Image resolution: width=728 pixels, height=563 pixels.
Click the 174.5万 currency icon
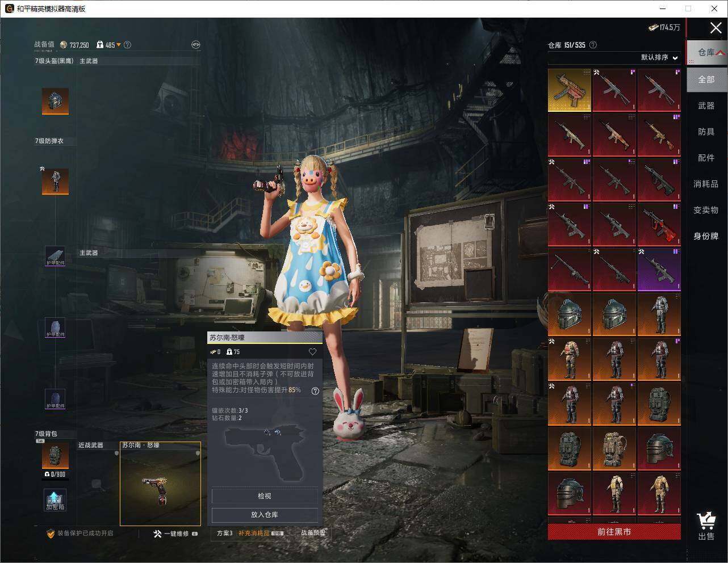coord(654,27)
